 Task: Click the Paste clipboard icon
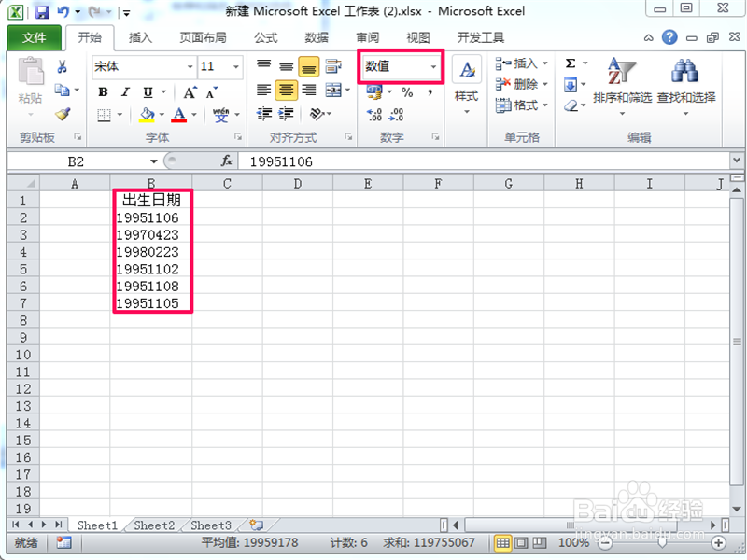(x=31, y=72)
